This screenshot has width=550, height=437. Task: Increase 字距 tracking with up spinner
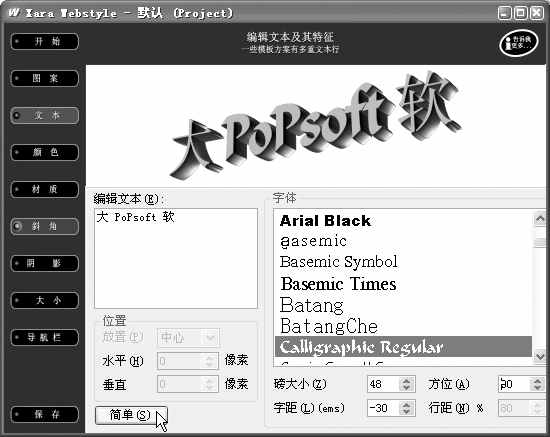pos(407,404)
